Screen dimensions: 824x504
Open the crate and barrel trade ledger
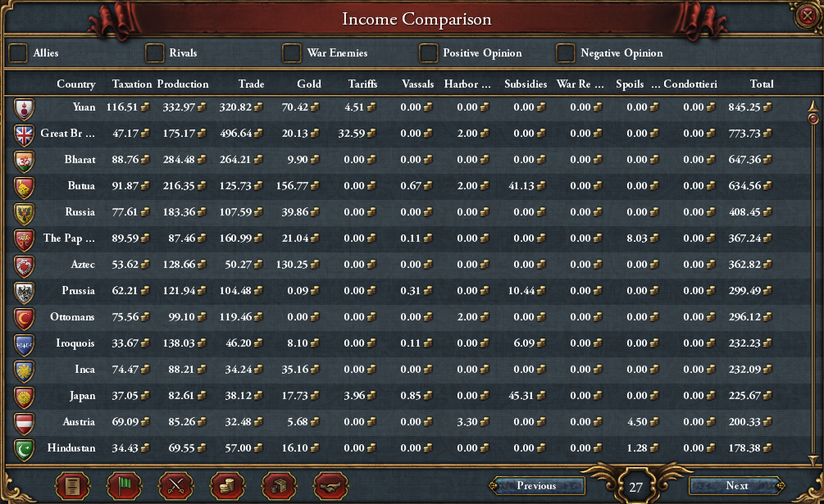279,486
